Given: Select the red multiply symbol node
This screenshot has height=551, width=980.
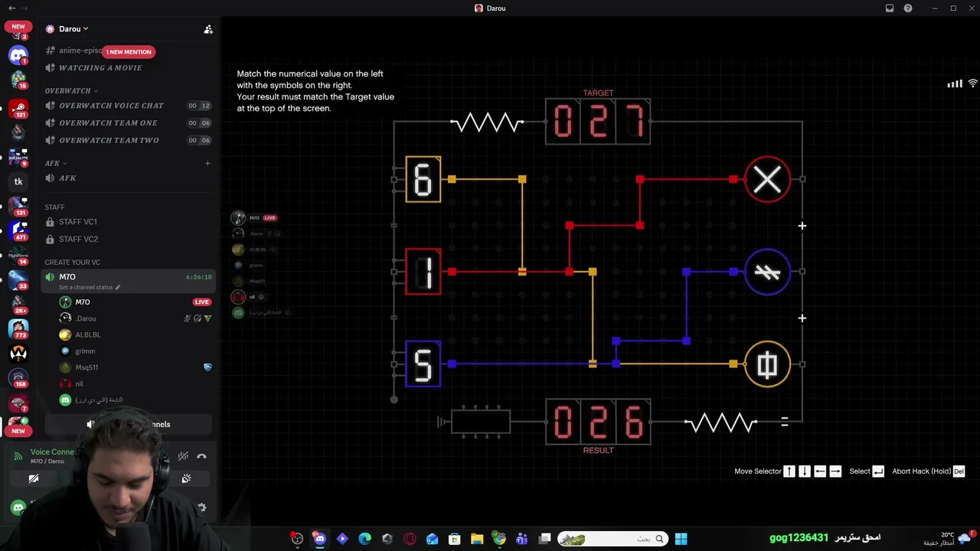Looking at the screenshot, I should 767,180.
